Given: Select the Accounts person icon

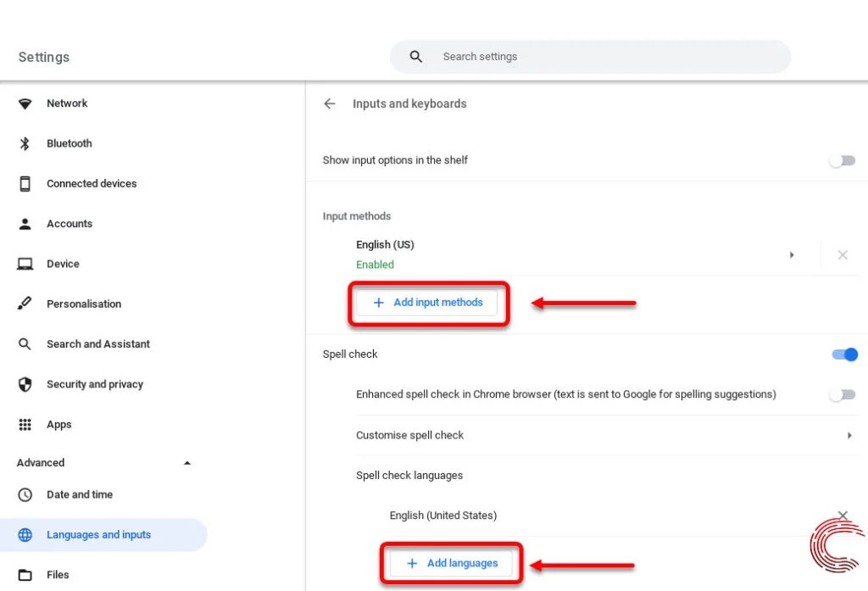Looking at the screenshot, I should tap(26, 223).
